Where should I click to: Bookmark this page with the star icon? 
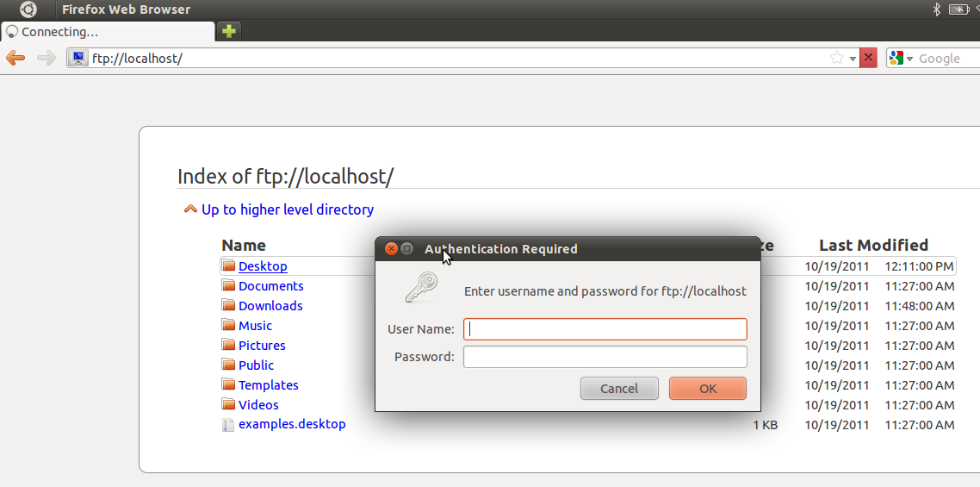coord(837,59)
